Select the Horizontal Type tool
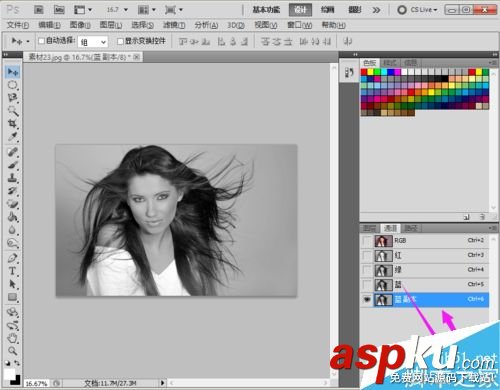 coord(13,271)
